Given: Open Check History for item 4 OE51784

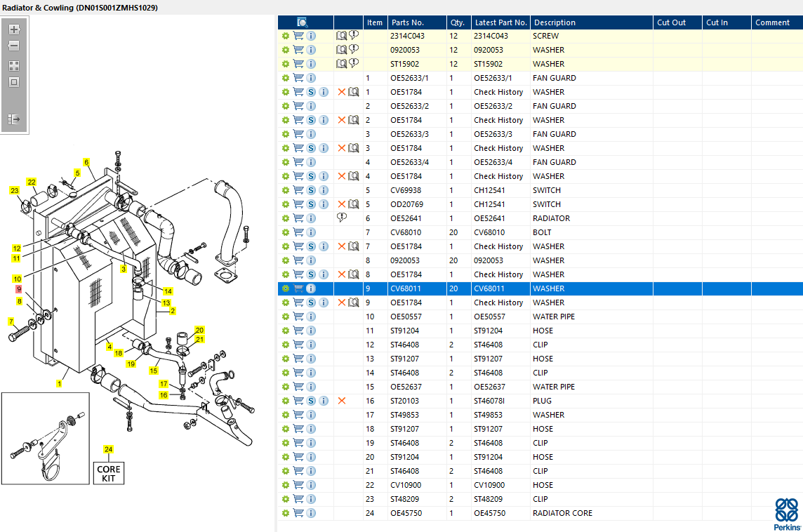Looking at the screenshot, I should click(498, 176).
